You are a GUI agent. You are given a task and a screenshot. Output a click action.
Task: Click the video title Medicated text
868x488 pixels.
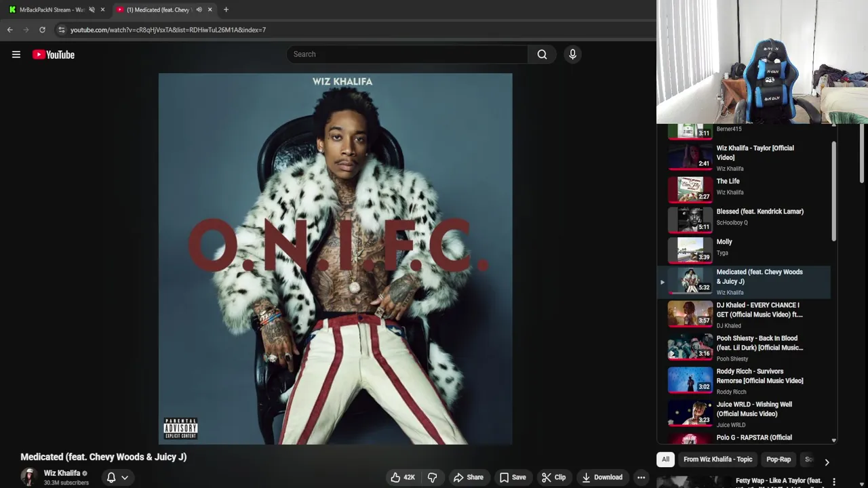[x=104, y=457]
